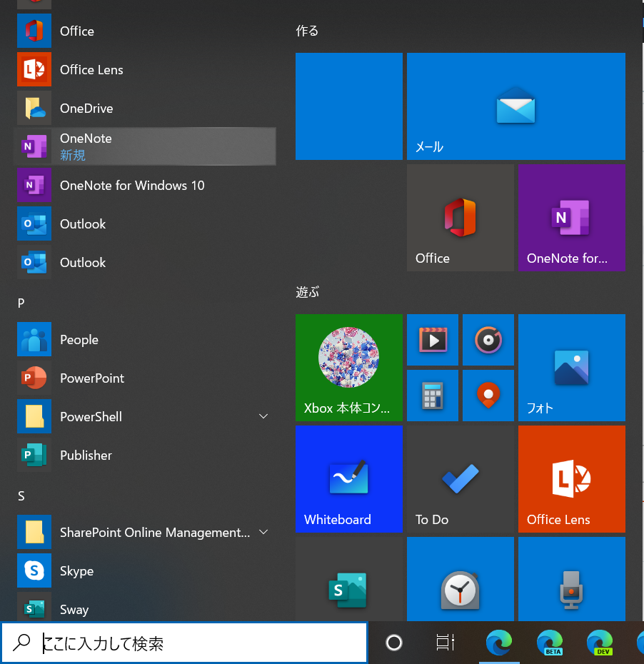Jump via letter S header

pyautogui.click(x=21, y=496)
